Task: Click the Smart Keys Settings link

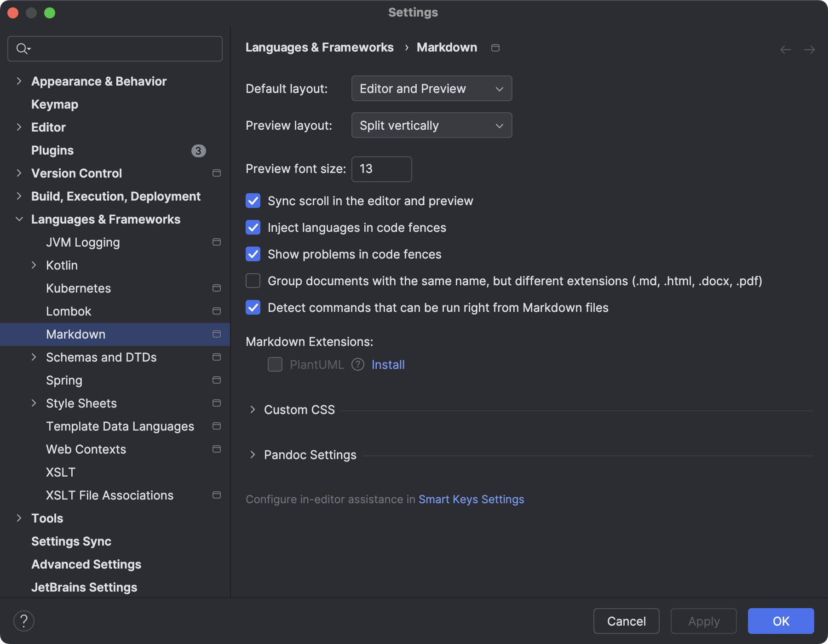Action: 471,499
